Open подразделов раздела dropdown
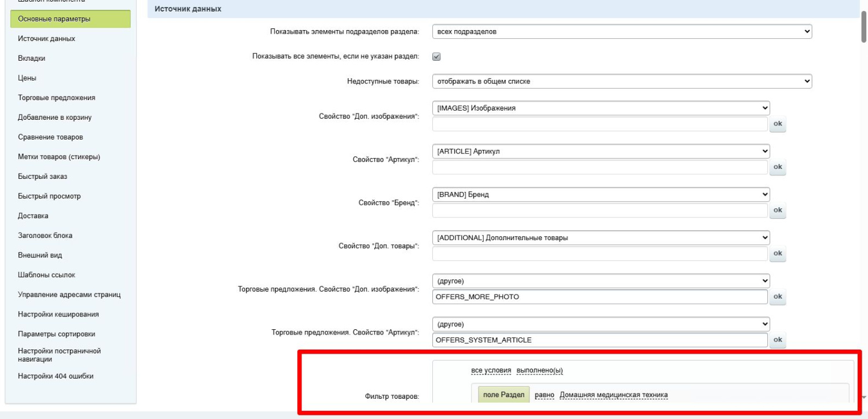 (621, 32)
